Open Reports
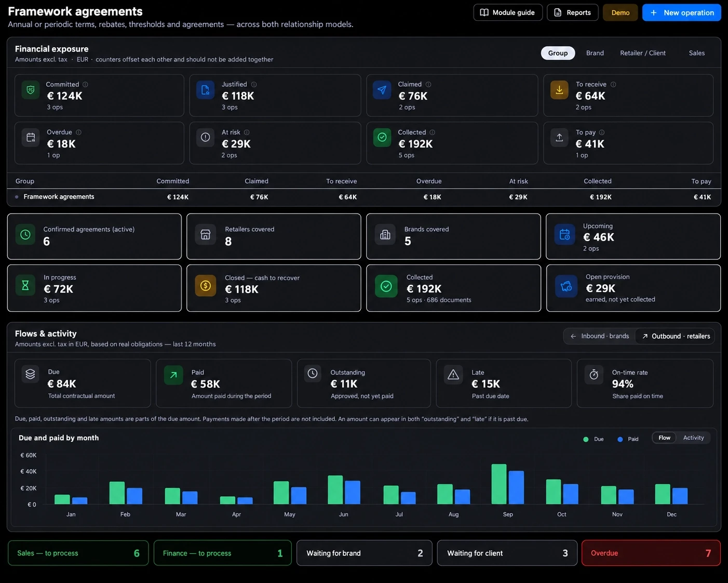This screenshot has width=728, height=583. click(573, 12)
